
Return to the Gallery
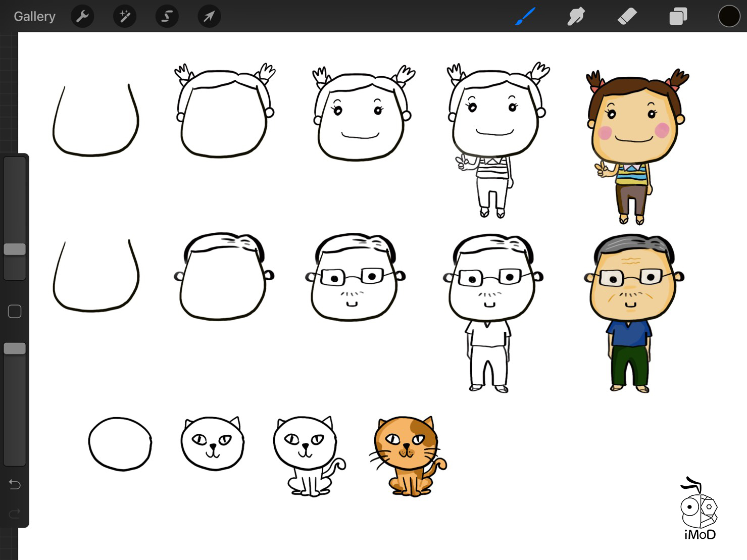tap(34, 17)
